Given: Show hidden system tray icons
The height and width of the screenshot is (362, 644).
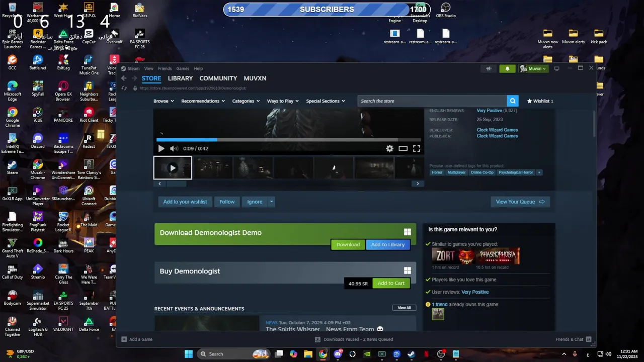Looking at the screenshot, I should click(564, 354).
